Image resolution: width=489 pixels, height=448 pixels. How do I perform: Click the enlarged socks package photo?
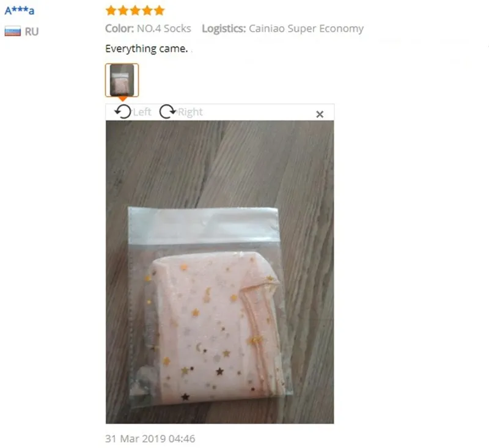[x=219, y=272]
